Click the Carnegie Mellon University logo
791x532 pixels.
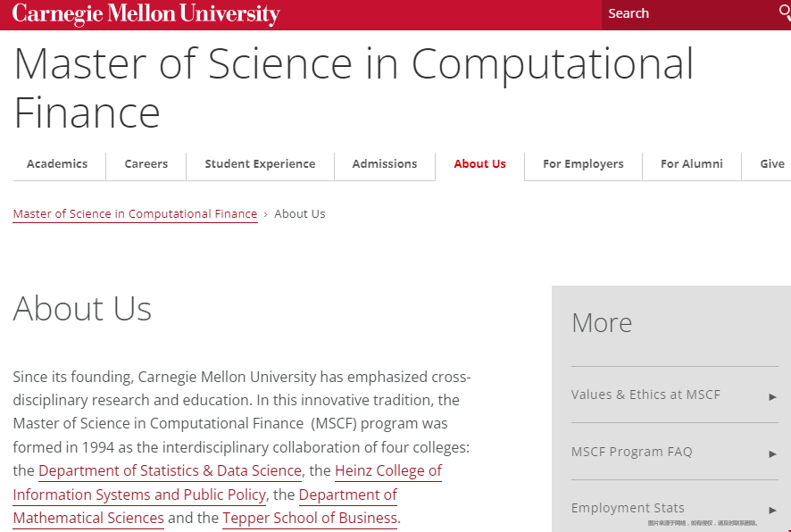coord(146,13)
